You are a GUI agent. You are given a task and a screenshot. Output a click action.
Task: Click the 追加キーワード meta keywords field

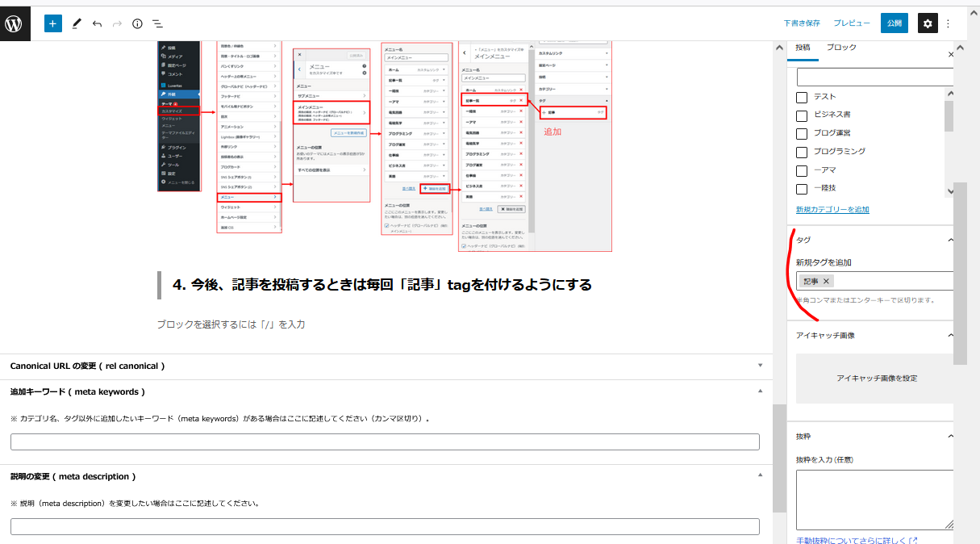coord(385,441)
